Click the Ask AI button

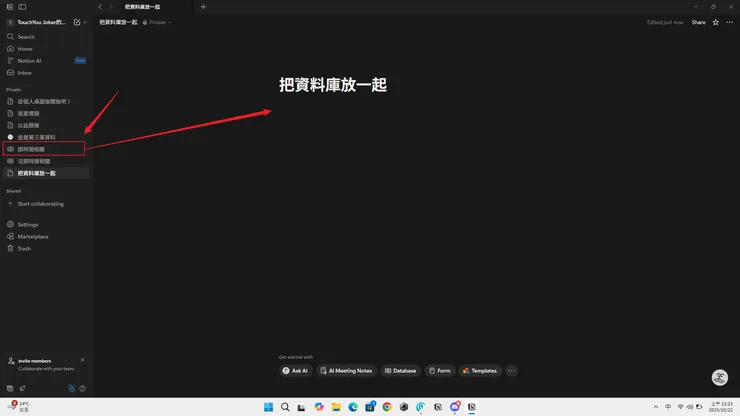pos(295,371)
